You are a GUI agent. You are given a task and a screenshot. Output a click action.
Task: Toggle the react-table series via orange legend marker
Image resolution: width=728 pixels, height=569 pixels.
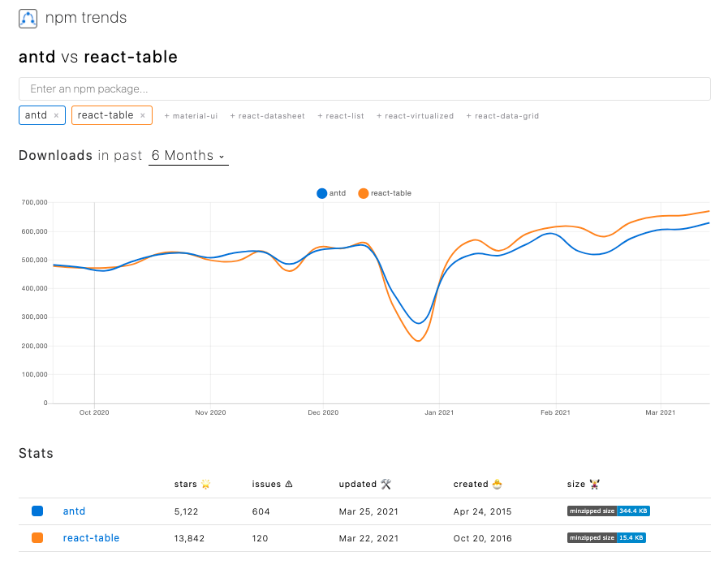363,193
